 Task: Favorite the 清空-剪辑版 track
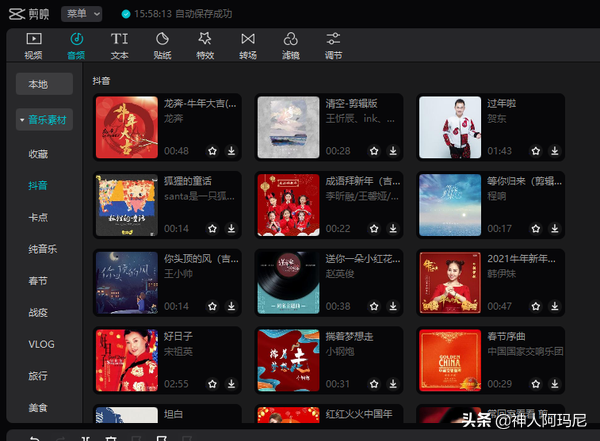point(374,151)
